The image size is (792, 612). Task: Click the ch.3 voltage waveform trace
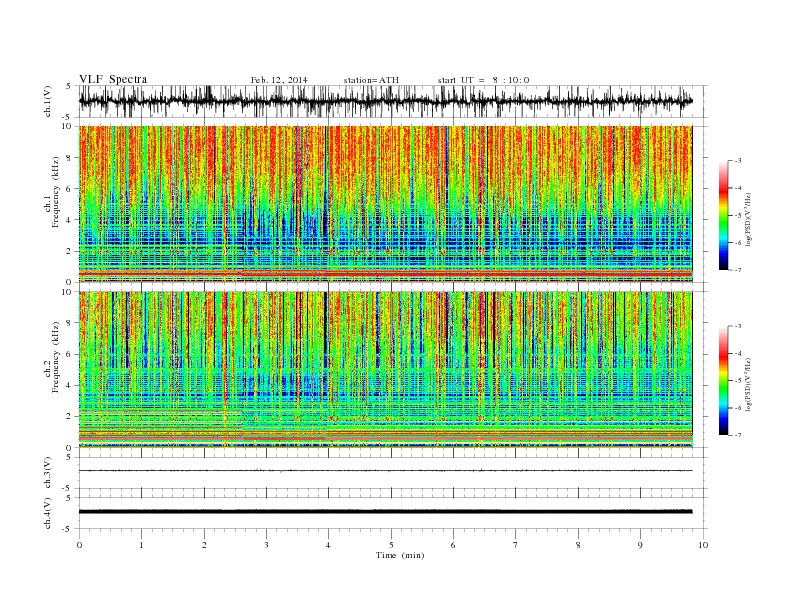[385, 471]
